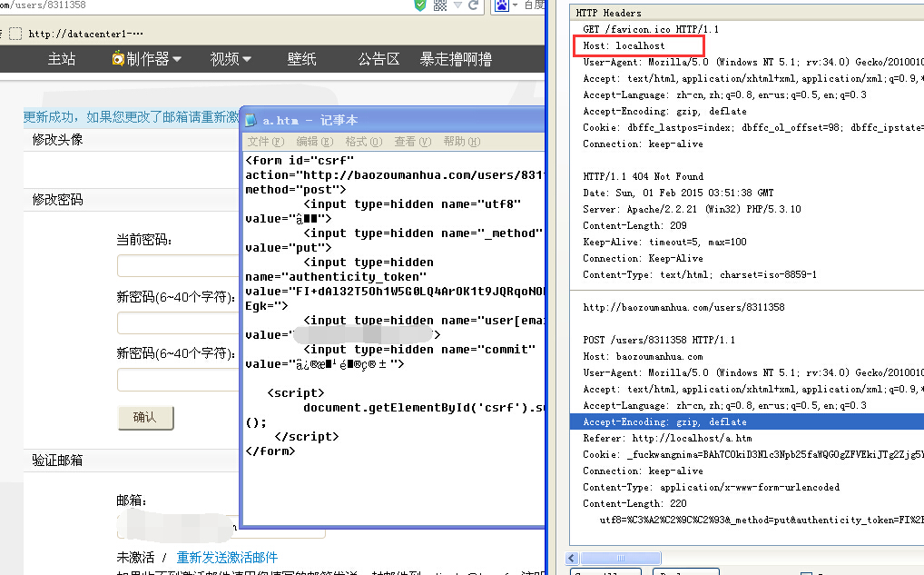Focus the 当前密码 input field
Viewport: 924px width, 575px height.
click(x=179, y=265)
